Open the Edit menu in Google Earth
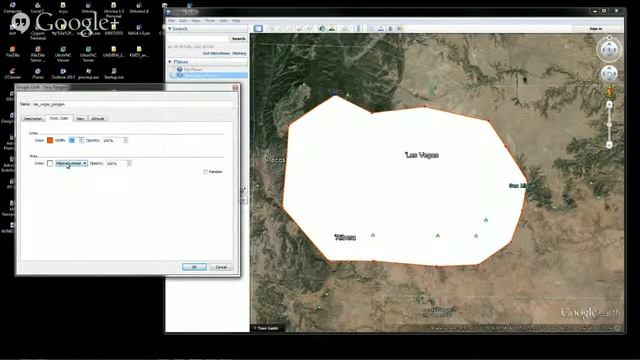The height and width of the screenshot is (360, 640). 183,20
